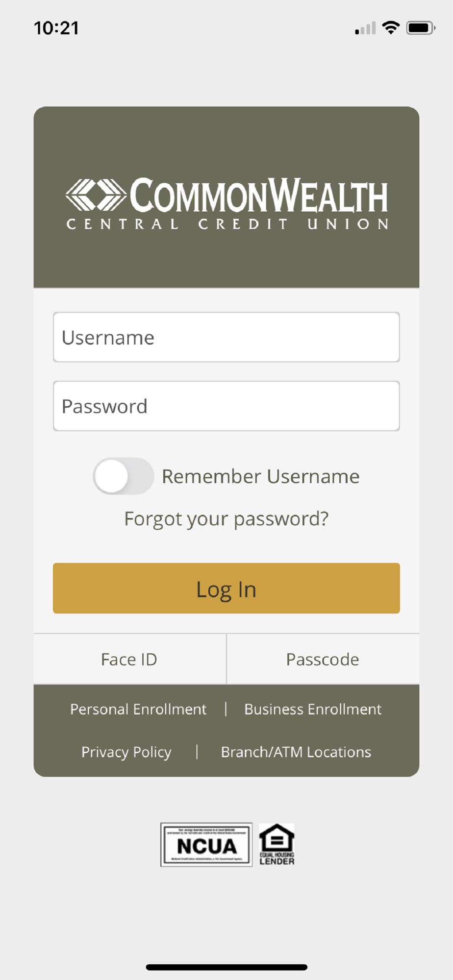This screenshot has height=980, width=453.
Task: Tap the home indicator bar
Action: pyautogui.click(x=226, y=967)
